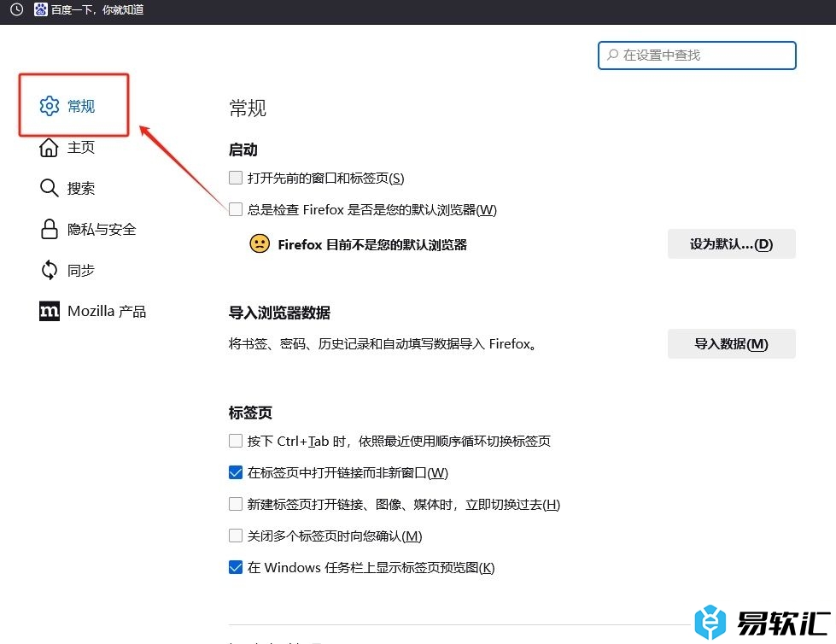Click the sync arrows icon for 同步
Image resolution: width=836 pixels, height=644 pixels.
click(49, 270)
